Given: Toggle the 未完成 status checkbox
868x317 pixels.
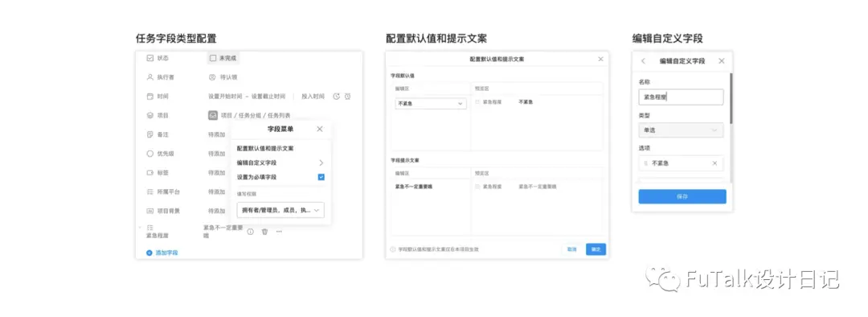Looking at the screenshot, I should pos(212,58).
